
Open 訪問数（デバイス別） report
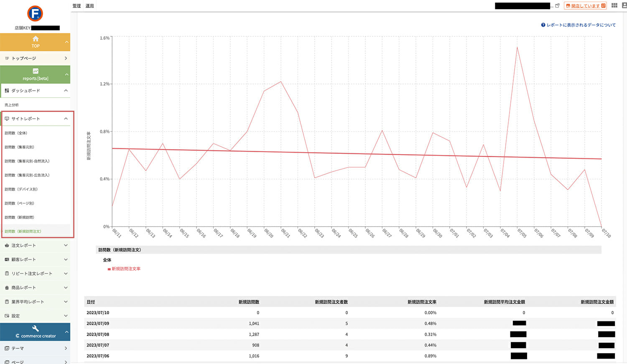(x=21, y=189)
